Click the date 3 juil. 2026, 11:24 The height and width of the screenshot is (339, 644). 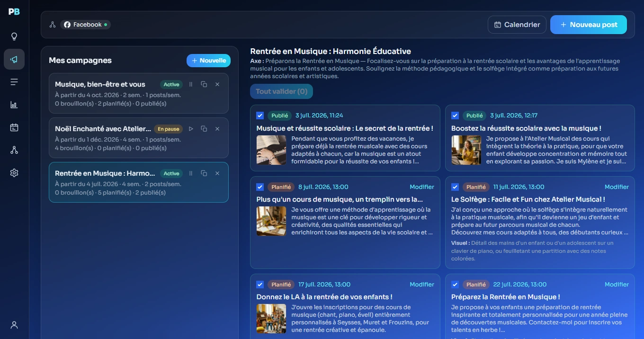(x=319, y=116)
